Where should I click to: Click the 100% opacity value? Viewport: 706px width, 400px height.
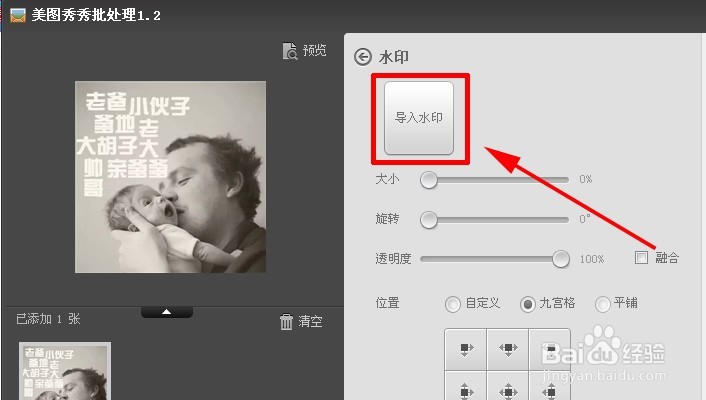click(x=592, y=259)
